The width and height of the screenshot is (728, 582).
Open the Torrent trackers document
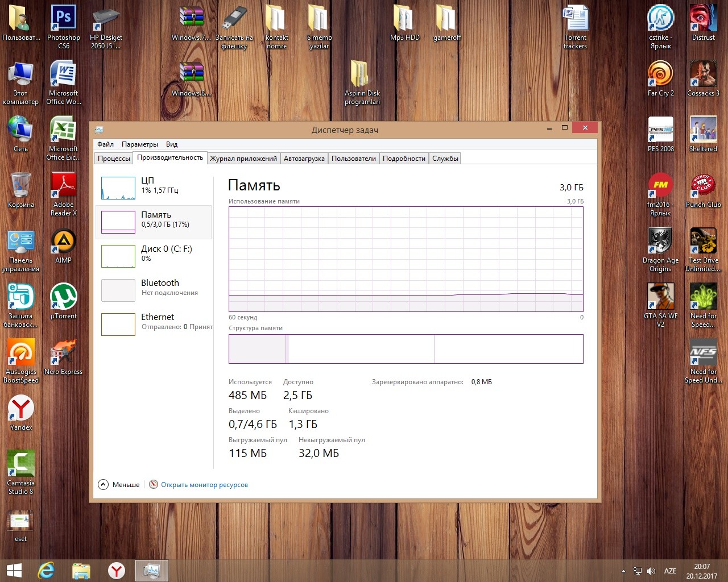tap(575, 26)
